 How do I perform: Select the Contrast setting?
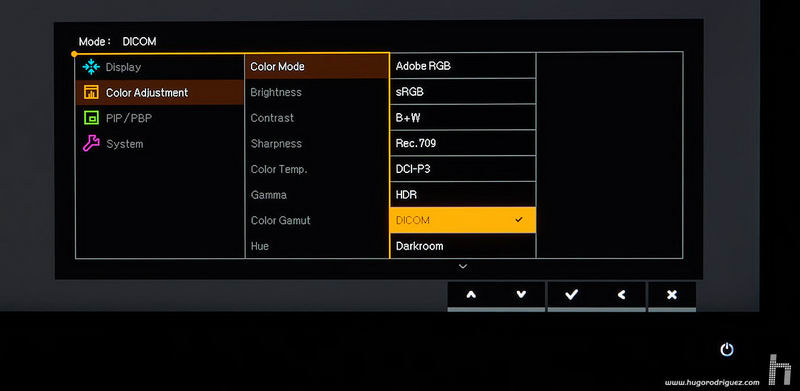pyautogui.click(x=317, y=118)
